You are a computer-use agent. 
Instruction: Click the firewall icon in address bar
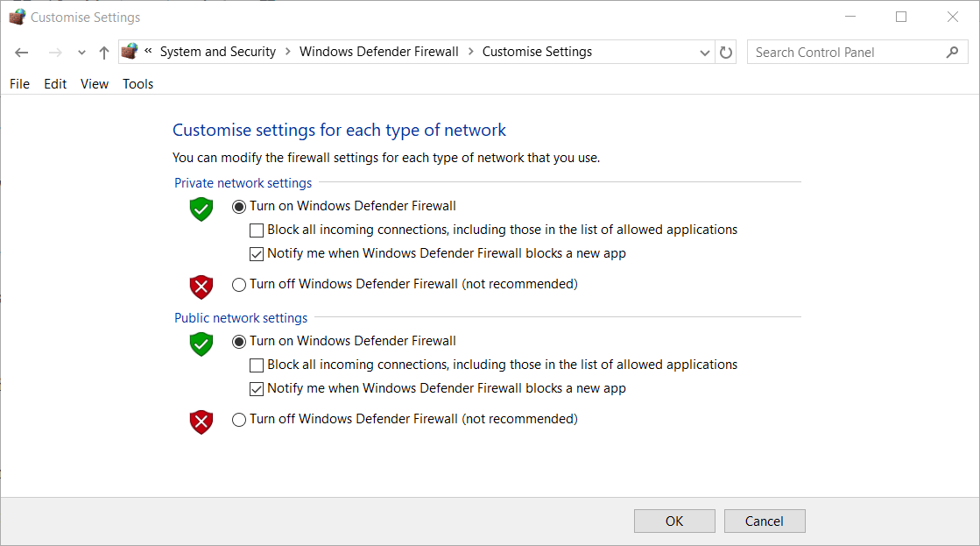point(130,52)
